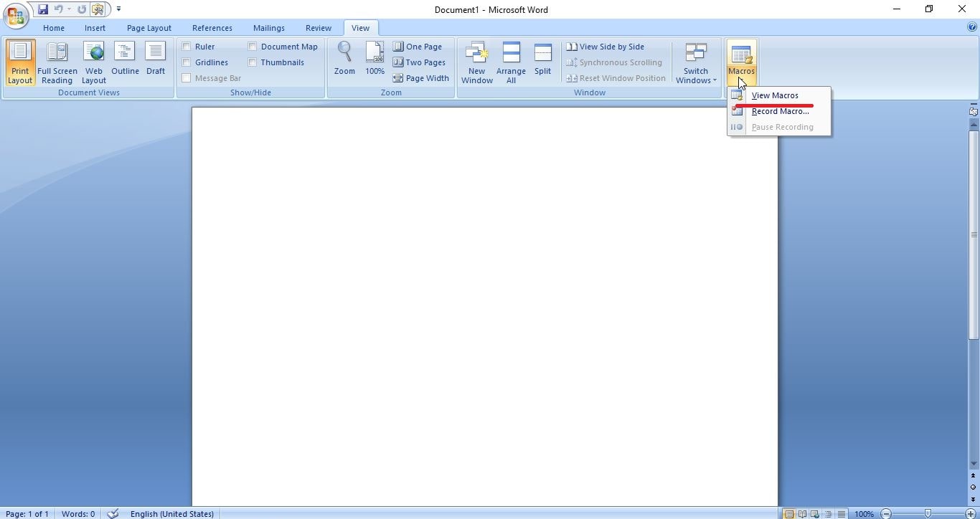
Task: Click Arrange All windows button
Action: 511,62
